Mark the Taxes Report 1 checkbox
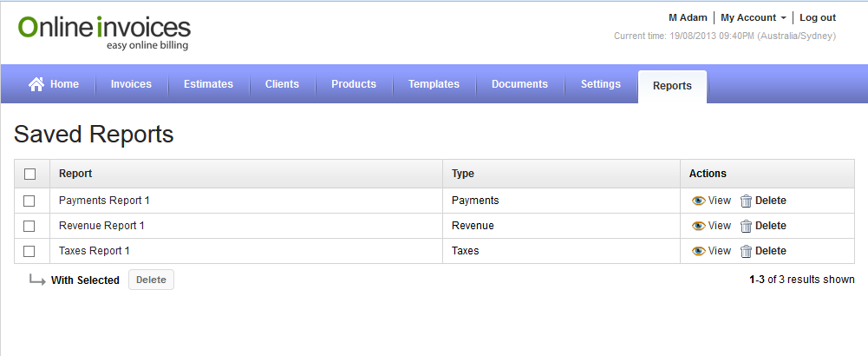The width and height of the screenshot is (868, 356). (29, 251)
